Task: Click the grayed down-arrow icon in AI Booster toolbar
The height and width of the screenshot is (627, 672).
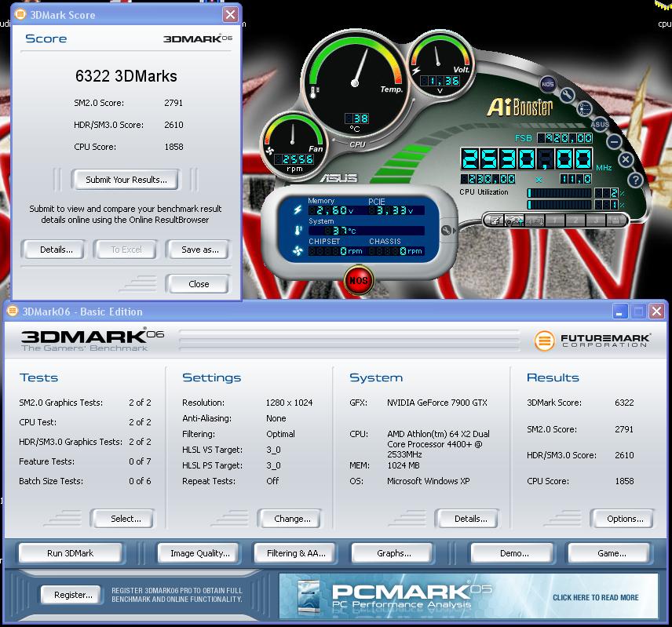Action: [x=535, y=221]
